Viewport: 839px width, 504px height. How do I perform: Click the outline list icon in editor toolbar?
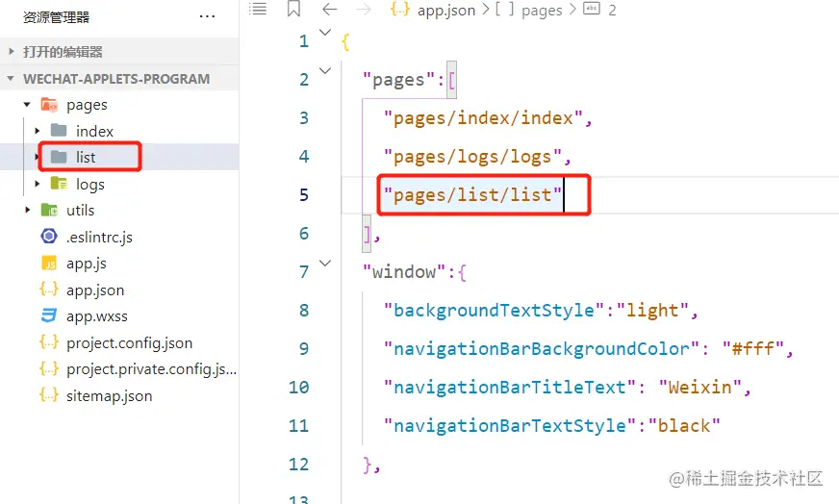(x=257, y=9)
